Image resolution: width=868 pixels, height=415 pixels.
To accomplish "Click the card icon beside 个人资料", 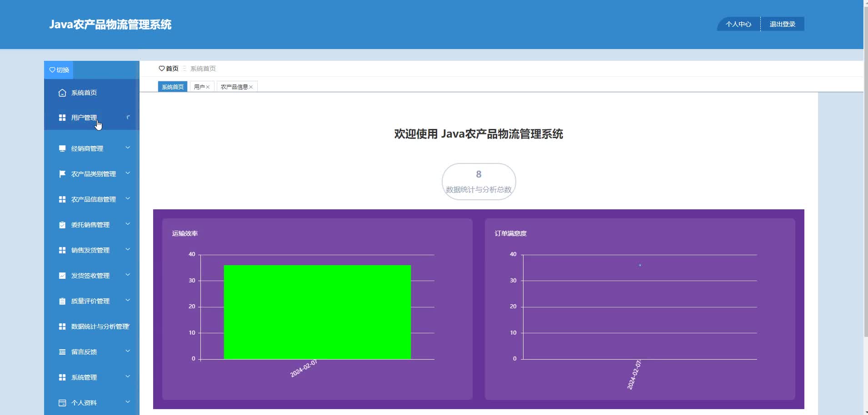I will coord(62,403).
